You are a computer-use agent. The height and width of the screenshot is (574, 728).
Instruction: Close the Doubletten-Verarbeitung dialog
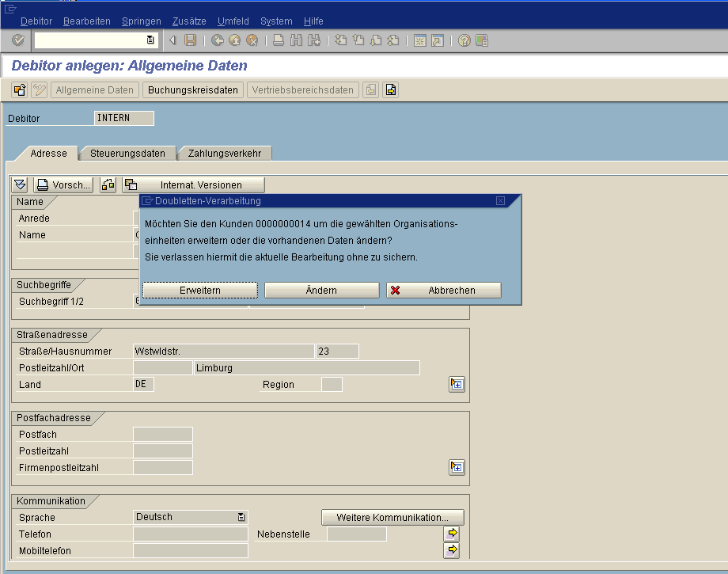tap(500, 200)
